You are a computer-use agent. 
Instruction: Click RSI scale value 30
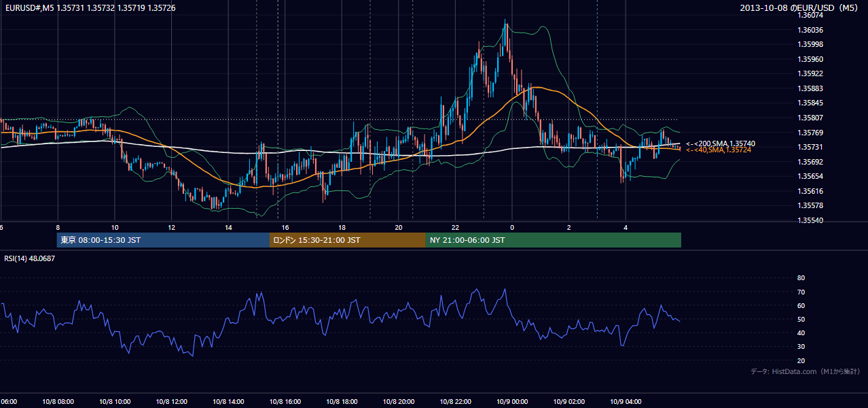click(x=801, y=347)
